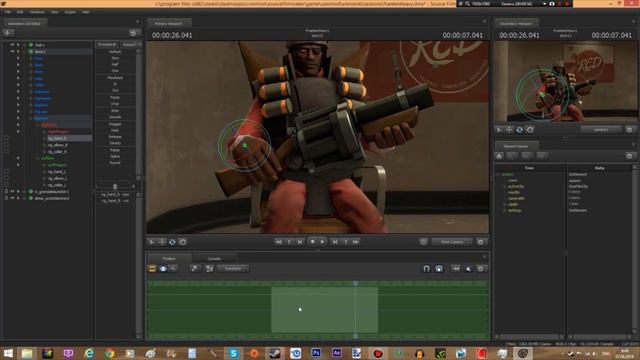
Task: Collapse the LeftArm group arrow
Action: pos(18,158)
